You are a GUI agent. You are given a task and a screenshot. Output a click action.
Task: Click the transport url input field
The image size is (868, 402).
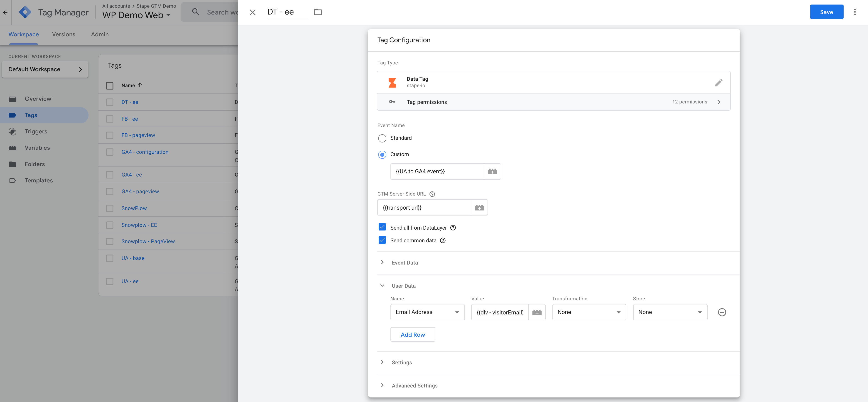[424, 208]
